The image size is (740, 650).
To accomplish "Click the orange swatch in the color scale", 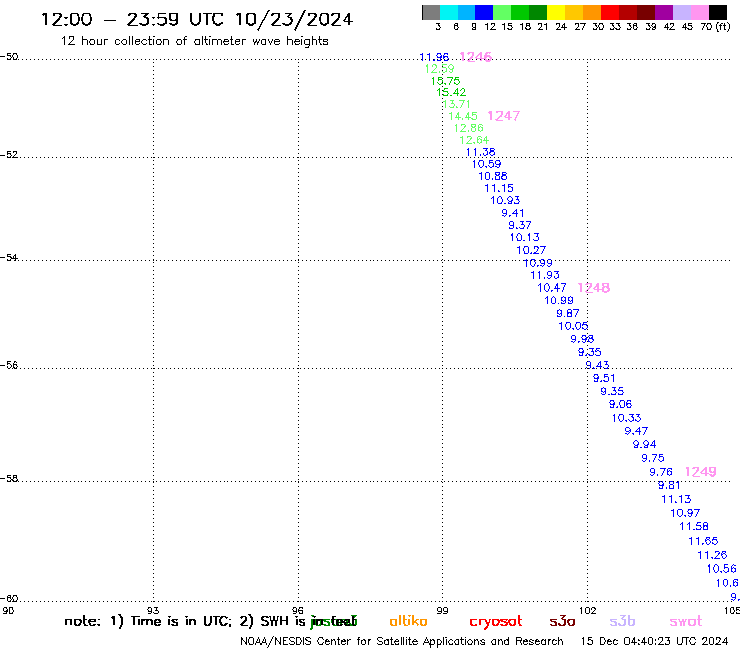I will (592, 12).
